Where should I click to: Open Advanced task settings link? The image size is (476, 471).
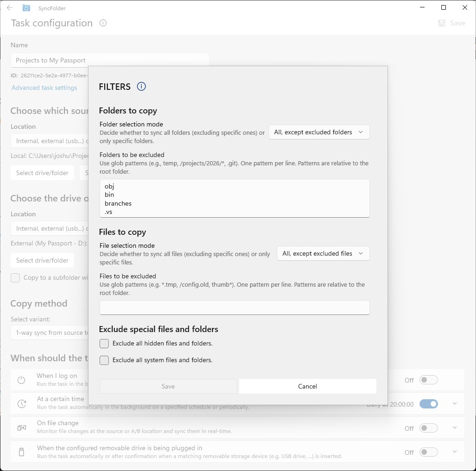pyautogui.click(x=44, y=88)
